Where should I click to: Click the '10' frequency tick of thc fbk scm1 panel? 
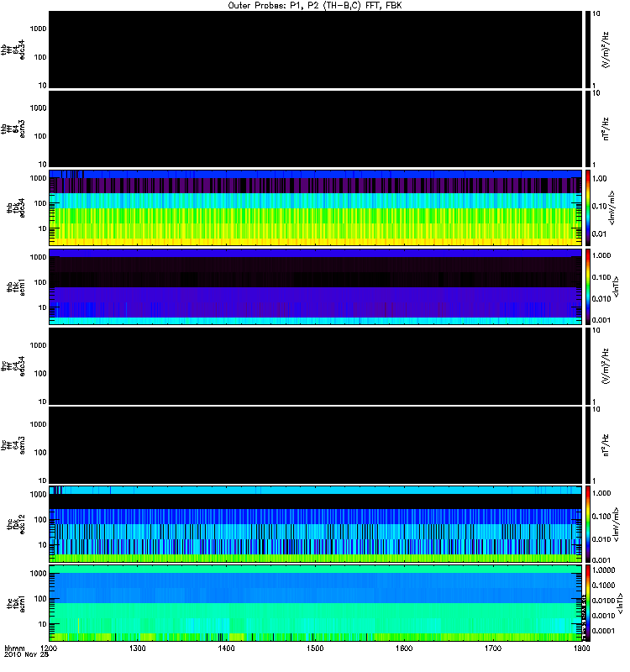coord(42,624)
